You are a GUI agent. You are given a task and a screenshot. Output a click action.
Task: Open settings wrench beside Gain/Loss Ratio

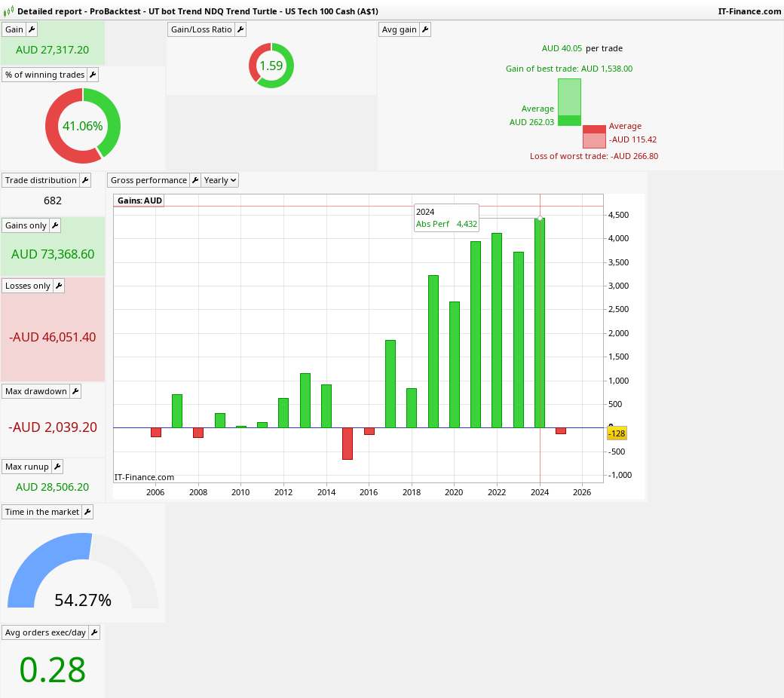(x=240, y=29)
